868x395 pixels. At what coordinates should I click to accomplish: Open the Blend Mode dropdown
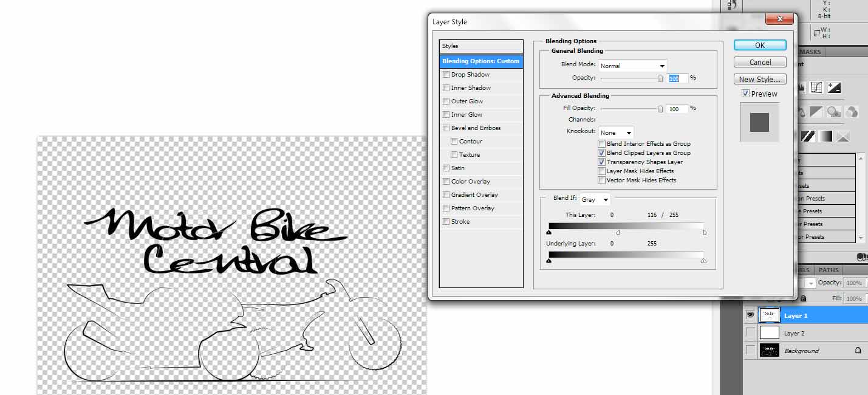coord(632,66)
